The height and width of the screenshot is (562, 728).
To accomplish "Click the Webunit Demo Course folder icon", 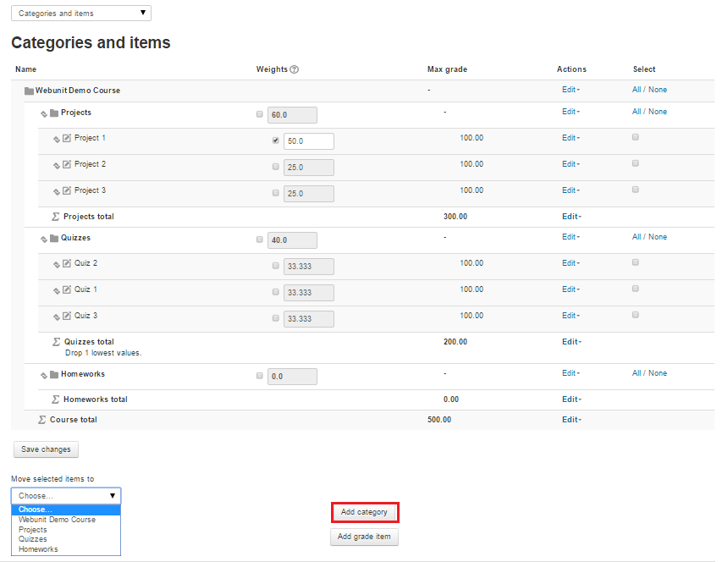I will point(29,91).
